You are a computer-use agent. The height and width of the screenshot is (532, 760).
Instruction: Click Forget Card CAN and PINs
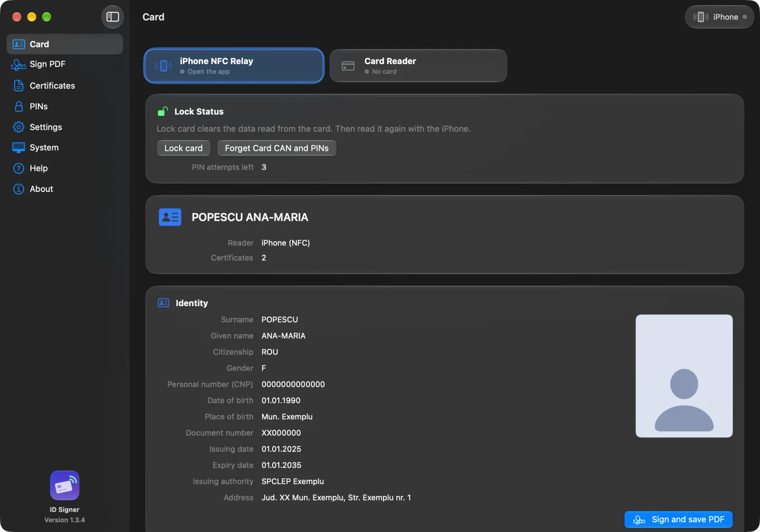[276, 148]
